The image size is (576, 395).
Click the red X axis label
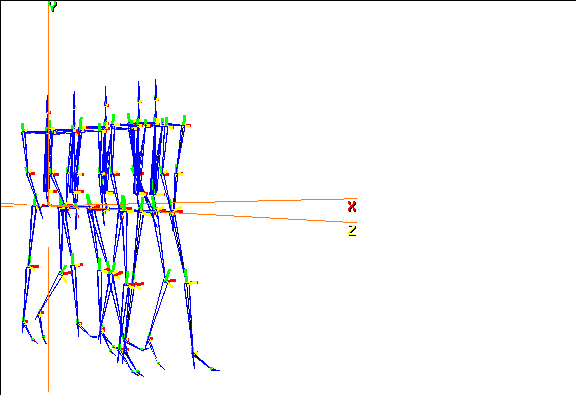pos(352,207)
